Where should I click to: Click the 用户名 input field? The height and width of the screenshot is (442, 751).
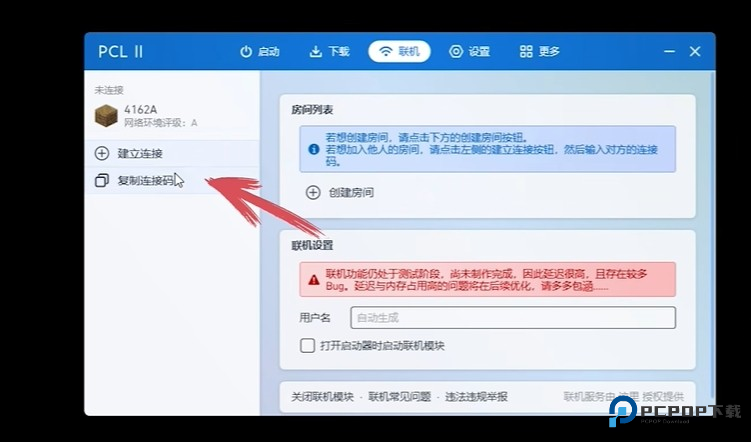(513, 317)
